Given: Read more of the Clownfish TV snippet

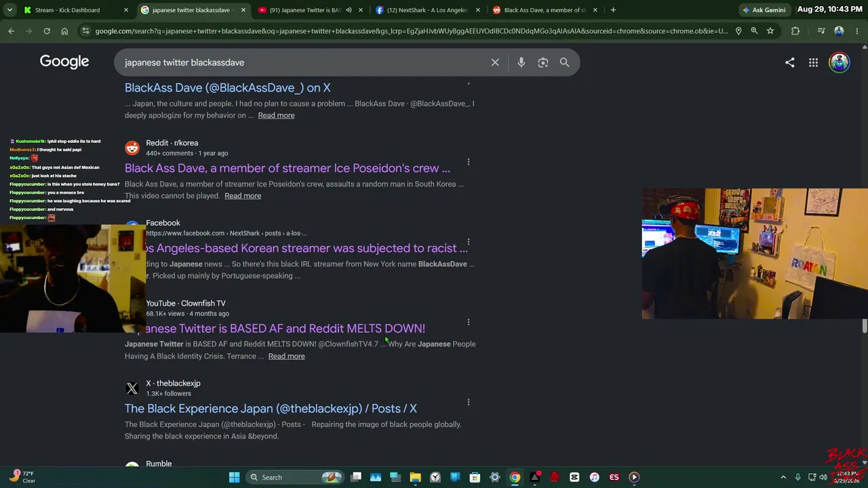Looking at the screenshot, I should (x=286, y=357).
